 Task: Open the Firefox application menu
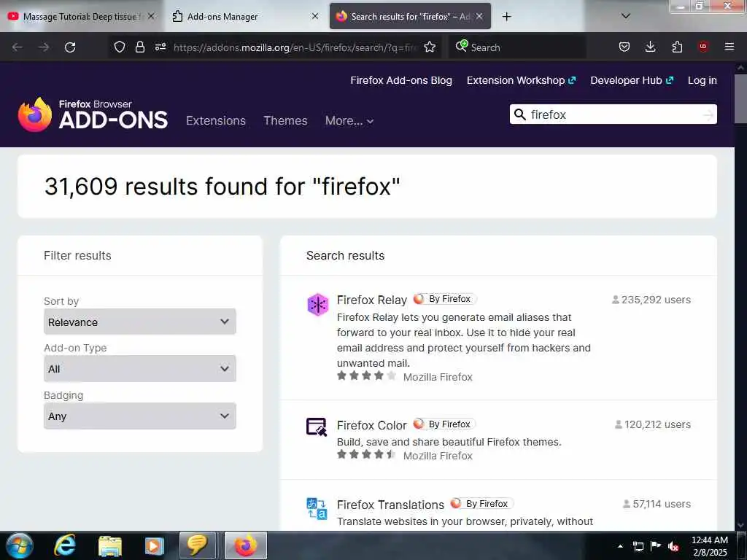[x=729, y=47]
